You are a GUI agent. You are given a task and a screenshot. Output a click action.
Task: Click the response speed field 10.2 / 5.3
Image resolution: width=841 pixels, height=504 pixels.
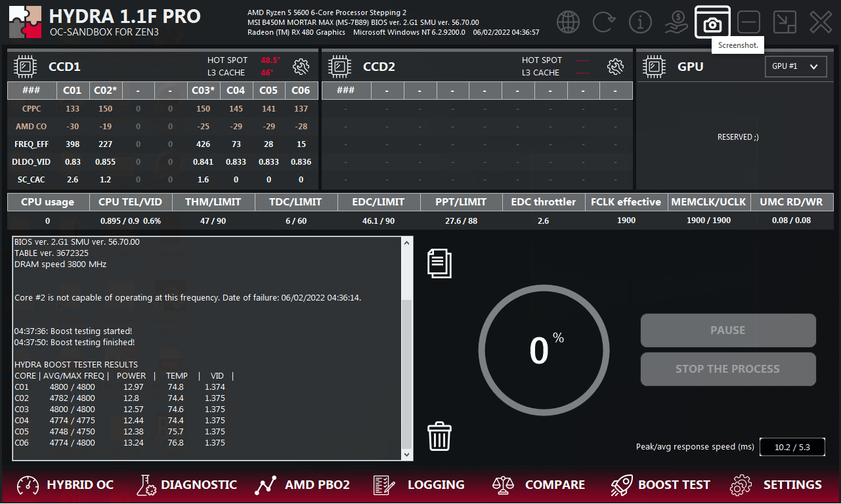(792, 447)
